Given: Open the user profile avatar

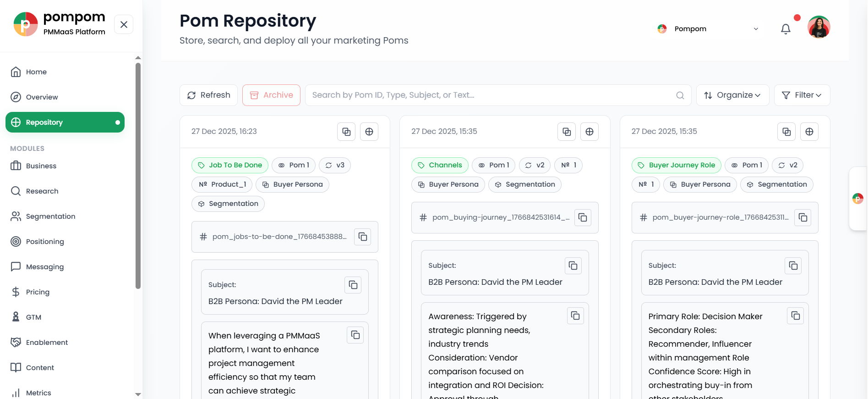Looking at the screenshot, I should tap(819, 27).
